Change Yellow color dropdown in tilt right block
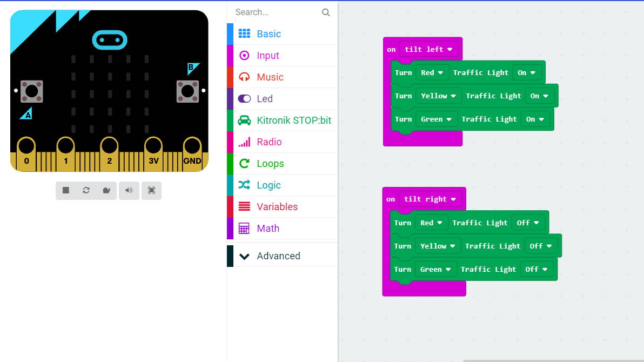 click(438, 246)
